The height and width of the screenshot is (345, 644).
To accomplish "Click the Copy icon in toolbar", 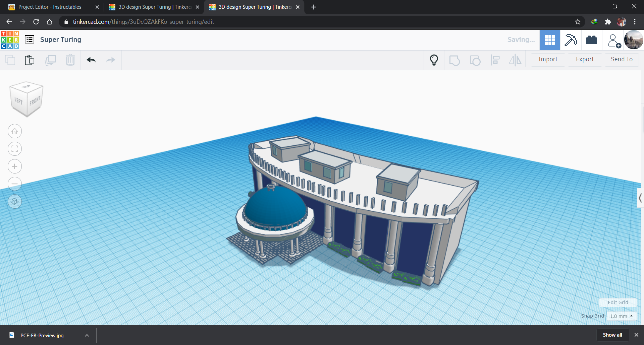I will 10,60.
